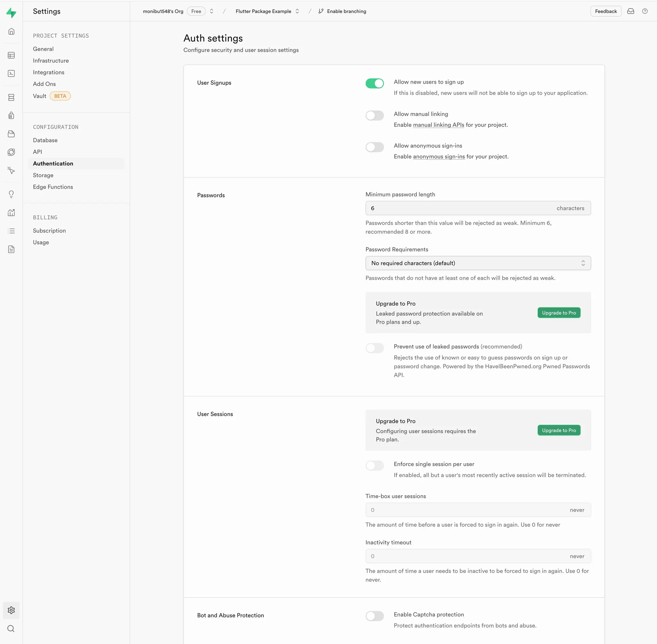
Task: Disable Allow new users to sign up
Action: click(374, 83)
